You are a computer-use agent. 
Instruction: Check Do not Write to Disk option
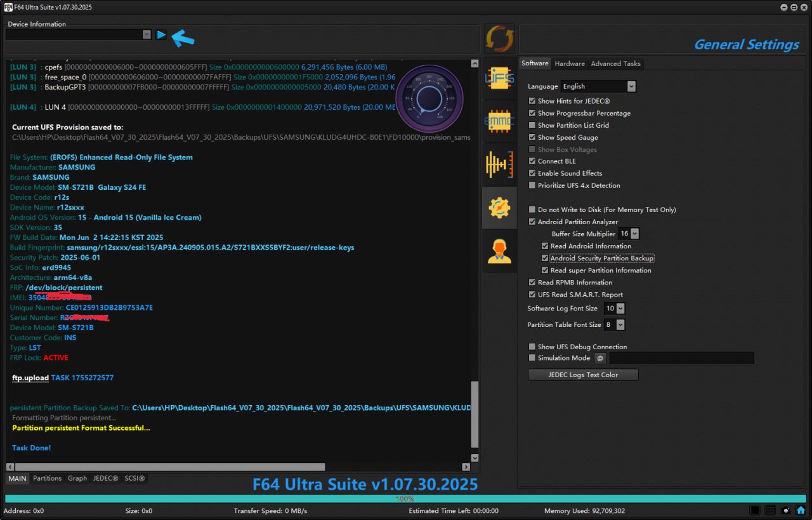pyautogui.click(x=532, y=210)
